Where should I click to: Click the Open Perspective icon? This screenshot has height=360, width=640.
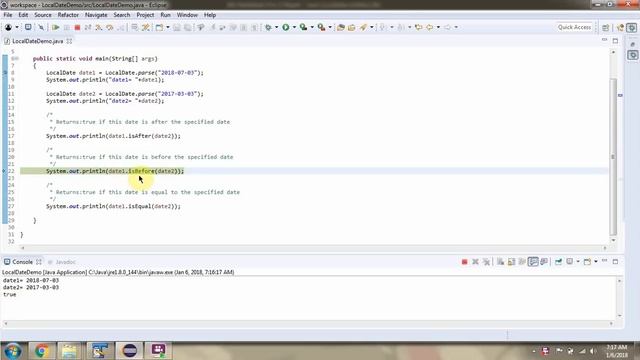click(x=606, y=27)
